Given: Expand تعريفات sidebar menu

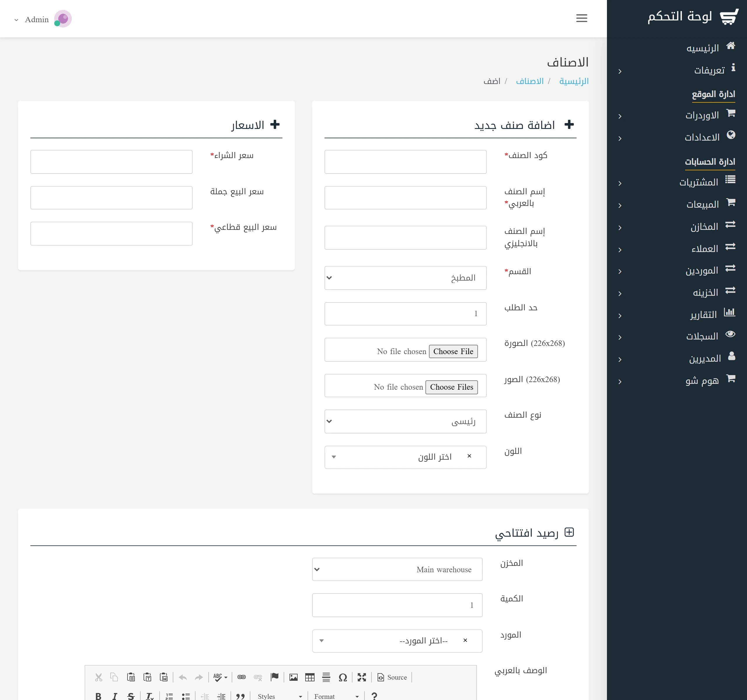Looking at the screenshot, I should (x=677, y=70).
